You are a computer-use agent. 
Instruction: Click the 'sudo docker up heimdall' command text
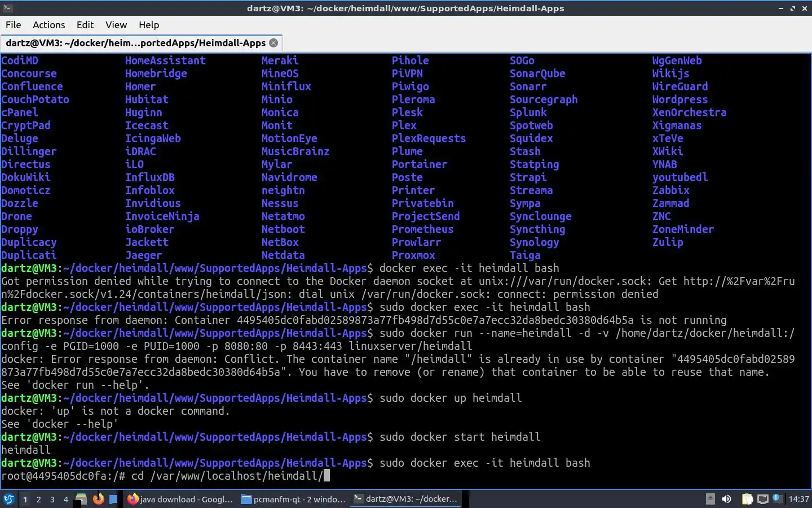(x=451, y=398)
